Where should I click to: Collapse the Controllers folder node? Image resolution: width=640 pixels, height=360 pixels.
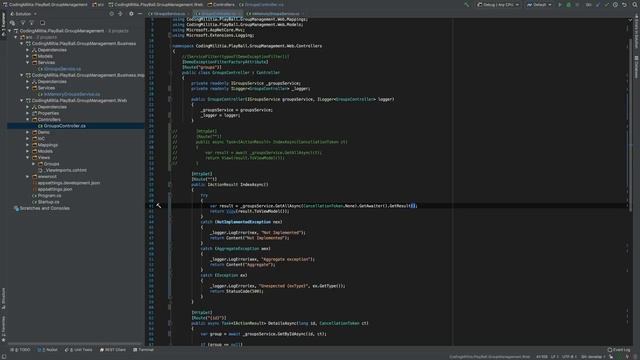pyautogui.click(x=28, y=120)
